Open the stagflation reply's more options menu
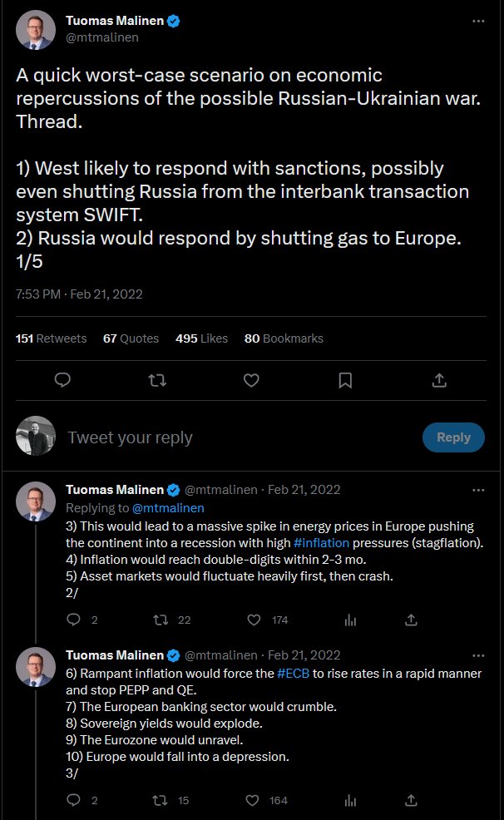504x820 pixels. tap(477, 490)
